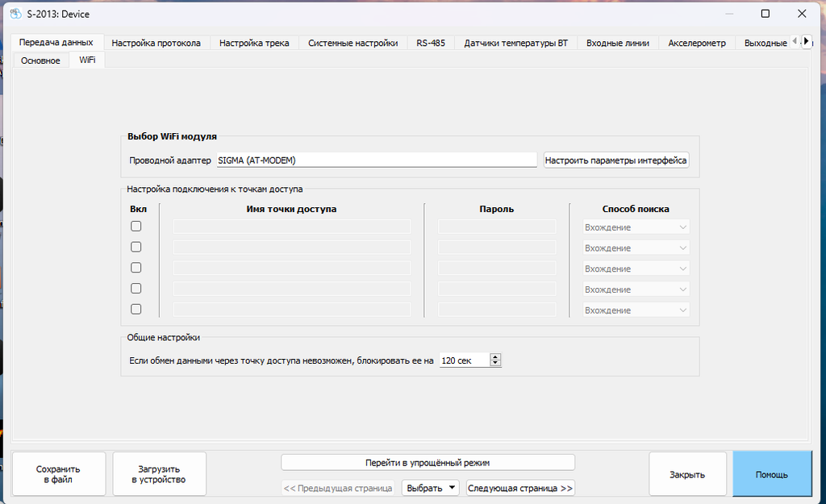Click Загрузить в устройство button
Screen dimensions: 826x504
pyautogui.click(x=159, y=474)
